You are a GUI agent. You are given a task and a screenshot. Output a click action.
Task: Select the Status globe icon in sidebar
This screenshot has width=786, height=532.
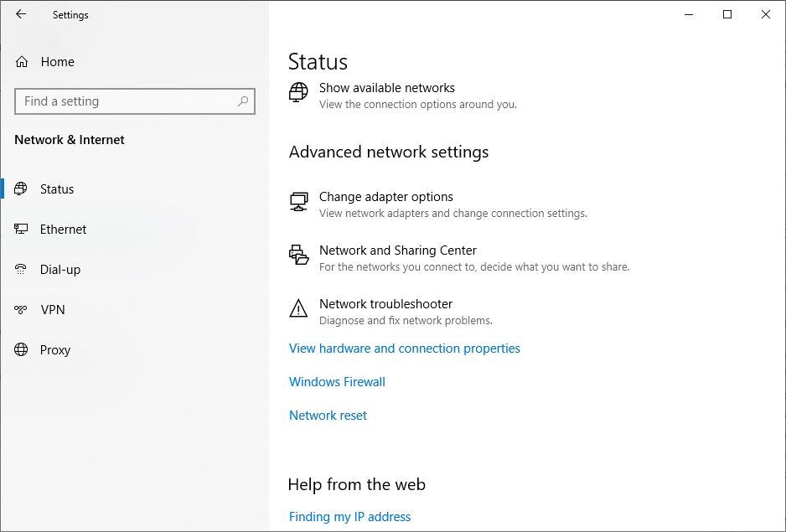point(20,189)
